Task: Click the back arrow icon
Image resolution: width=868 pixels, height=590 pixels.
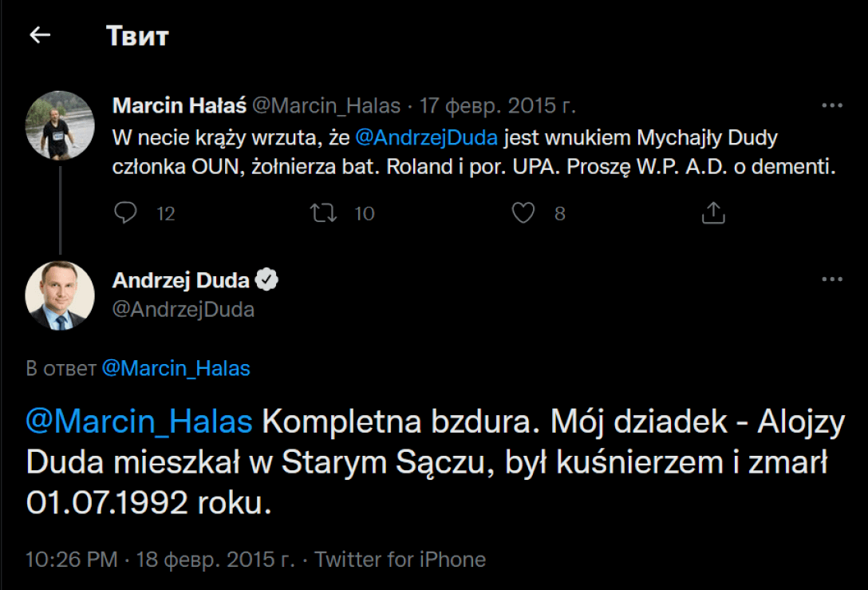Action: [x=40, y=35]
